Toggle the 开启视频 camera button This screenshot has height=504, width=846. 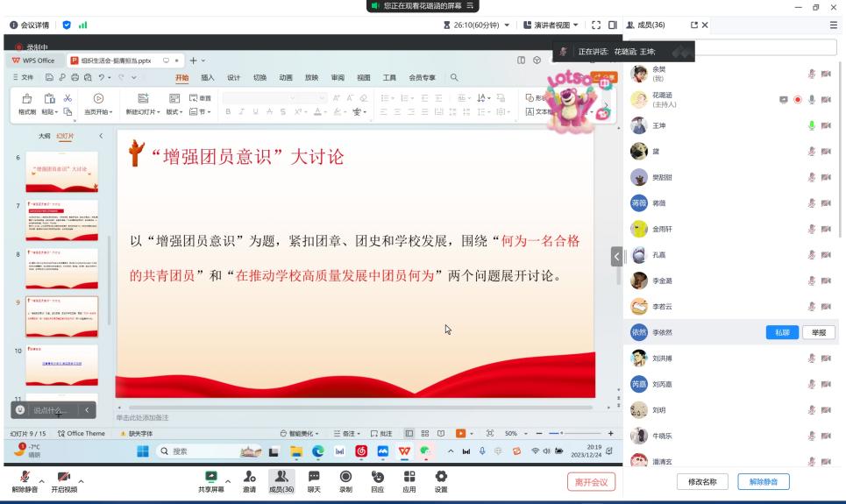coord(63,476)
